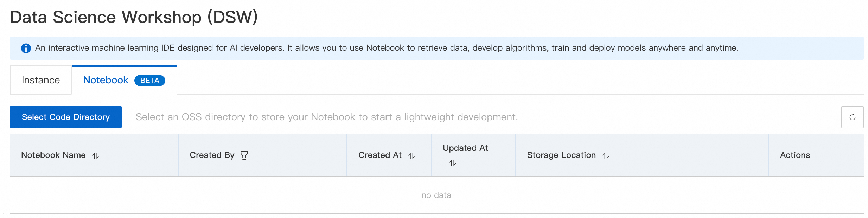Switch to the Instance tab

41,80
